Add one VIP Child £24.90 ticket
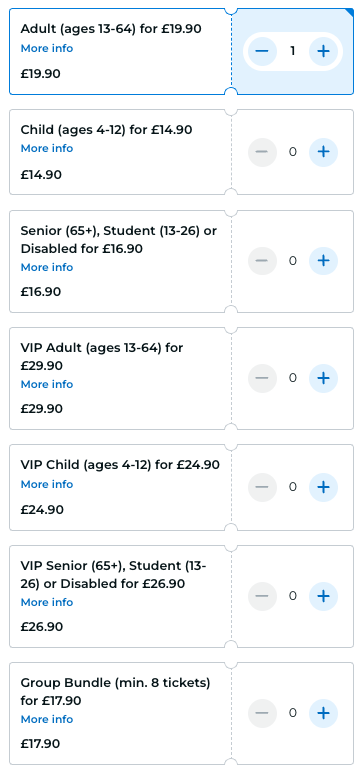364x776 pixels. coord(323,487)
